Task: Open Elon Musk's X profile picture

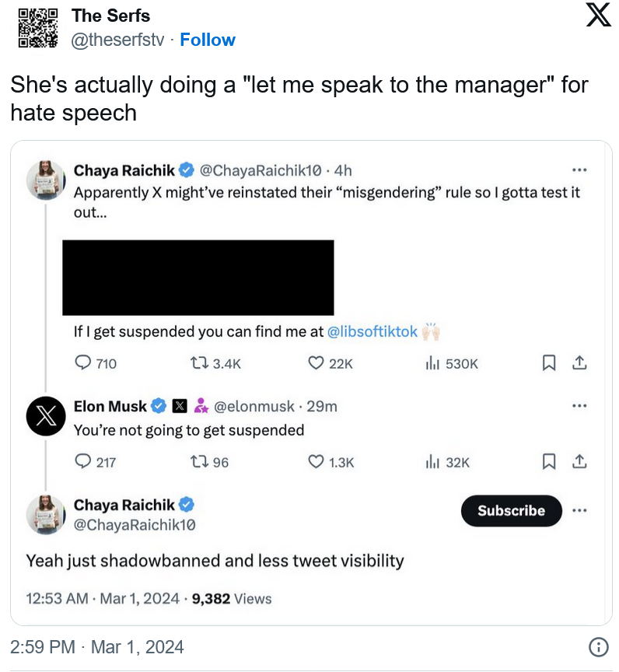Action: (x=46, y=416)
